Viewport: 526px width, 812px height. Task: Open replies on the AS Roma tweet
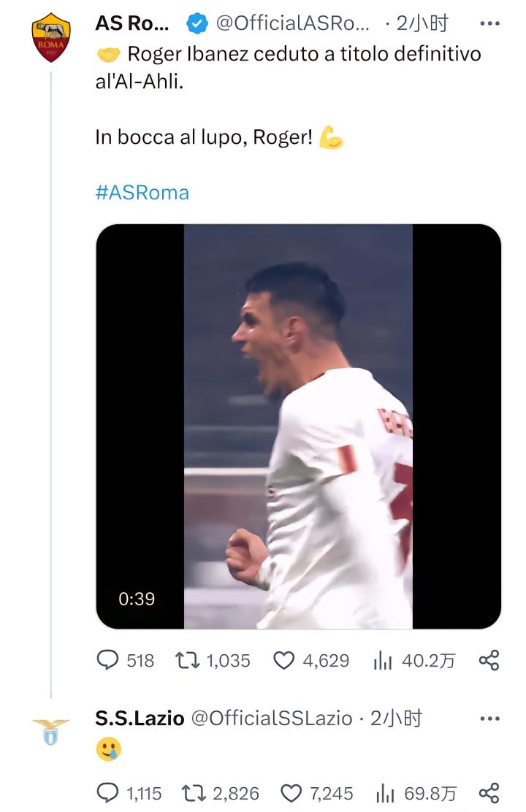(108, 661)
